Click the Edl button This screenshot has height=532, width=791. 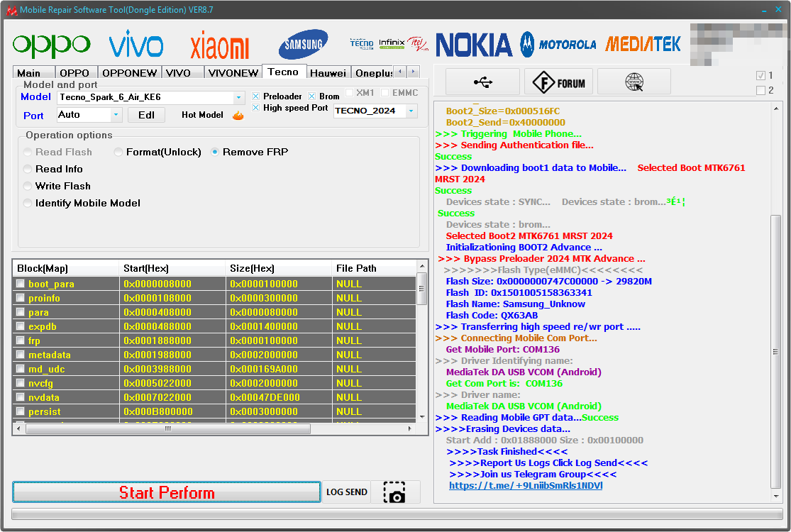click(146, 115)
